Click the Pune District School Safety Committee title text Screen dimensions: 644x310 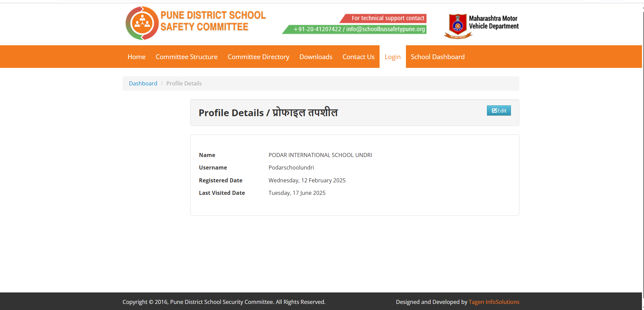(x=213, y=21)
